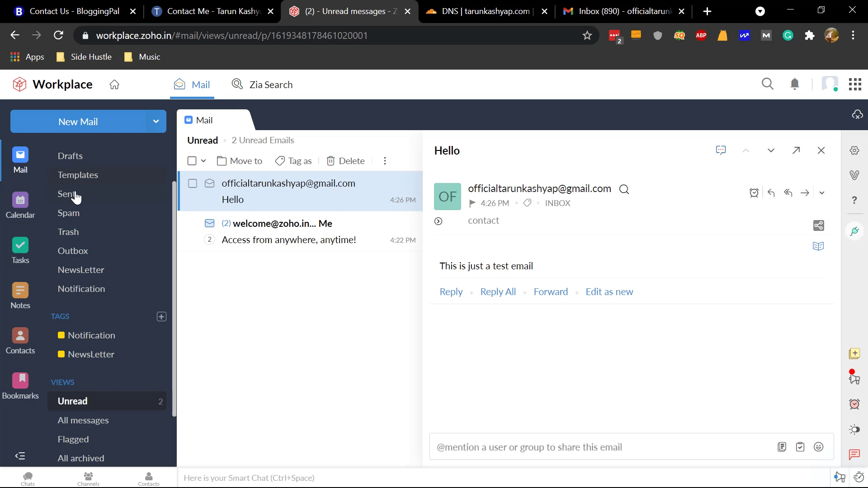Expand email actions three-dot menu
868x488 pixels.
(385, 161)
